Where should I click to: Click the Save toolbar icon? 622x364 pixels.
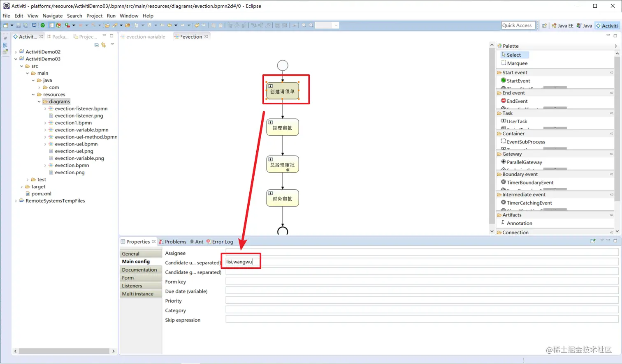pos(19,25)
